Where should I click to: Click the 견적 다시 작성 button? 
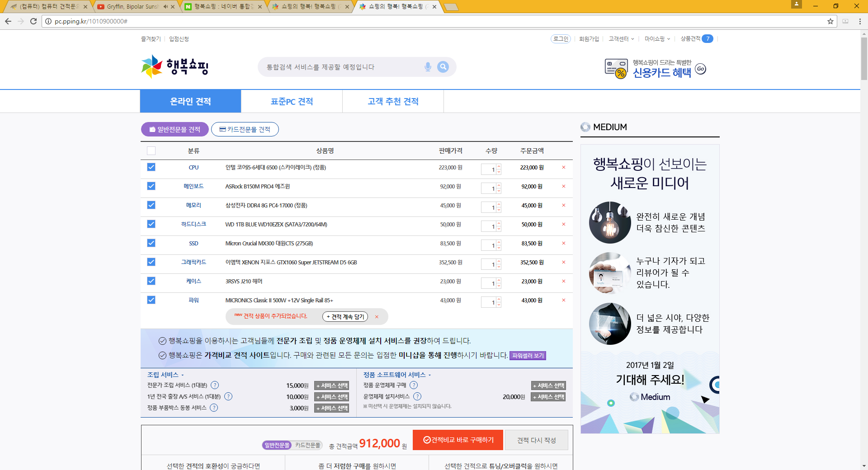[x=536, y=440]
